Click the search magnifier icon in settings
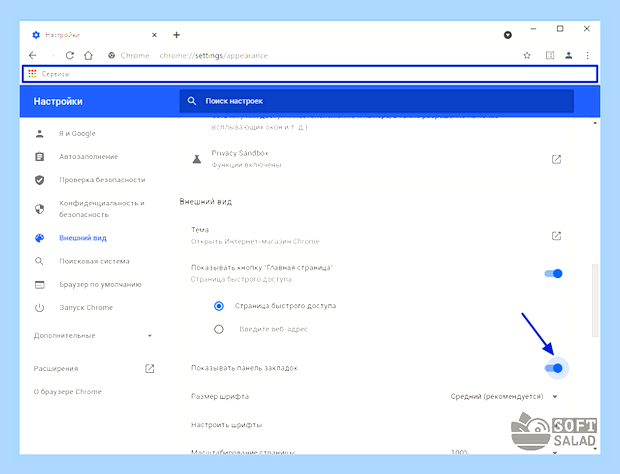The height and width of the screenshot is (474, 620). [x=192, y=101]
